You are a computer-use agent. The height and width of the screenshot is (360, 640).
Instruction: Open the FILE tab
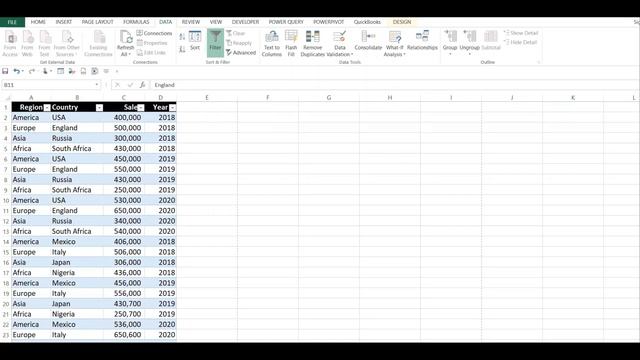(x=12, y=22)
